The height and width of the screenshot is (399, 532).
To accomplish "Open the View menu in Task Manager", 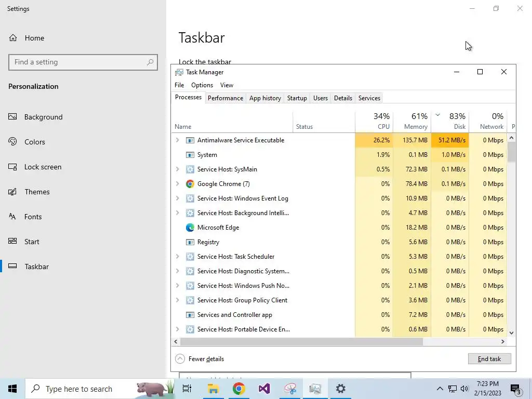I will click(227, 85).
